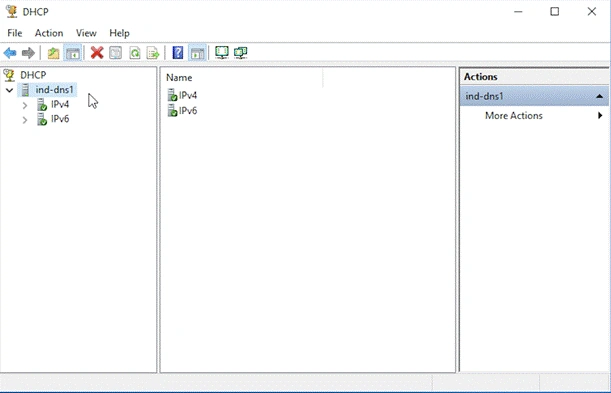611x393 pixels.
Task: Minimize the DHCP window
Action: tap(518, 12)
